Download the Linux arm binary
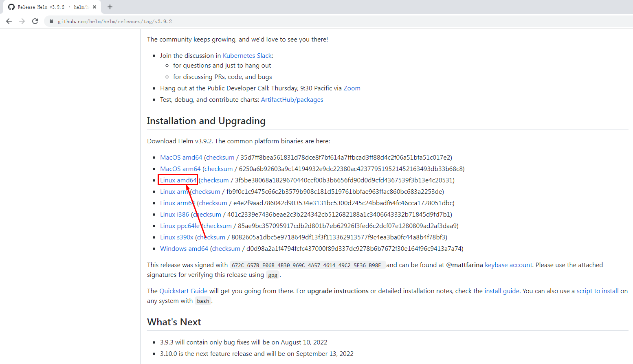The image size is (633, 364). coord(174,191)
